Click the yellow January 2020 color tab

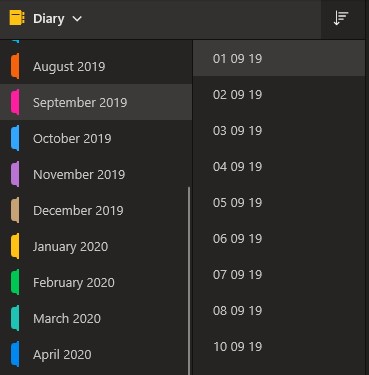(15, 246)
